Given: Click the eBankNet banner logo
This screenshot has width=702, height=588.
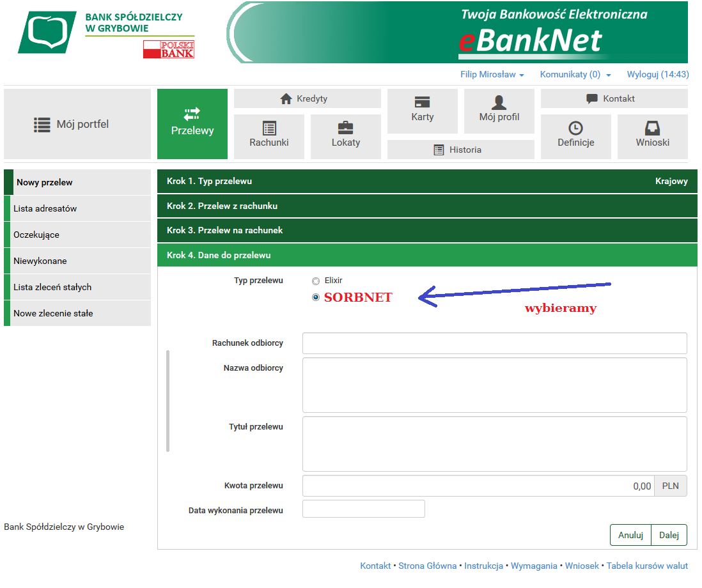Looking at the screenshot, I should pos(531,40).
